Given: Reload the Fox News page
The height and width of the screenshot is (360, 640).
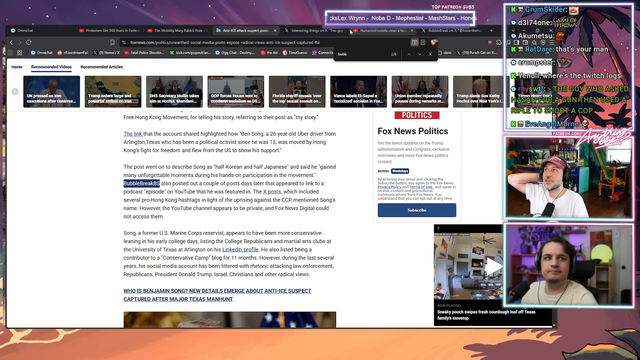Looking at the screenshot, I should [29, 42].
